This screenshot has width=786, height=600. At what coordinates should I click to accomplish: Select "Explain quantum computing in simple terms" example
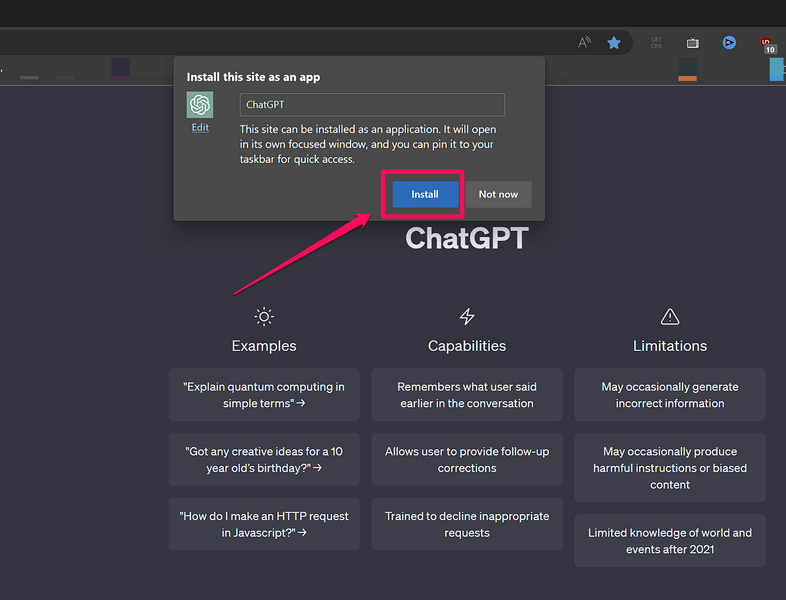pyautogui.click(x=264, y=395)
